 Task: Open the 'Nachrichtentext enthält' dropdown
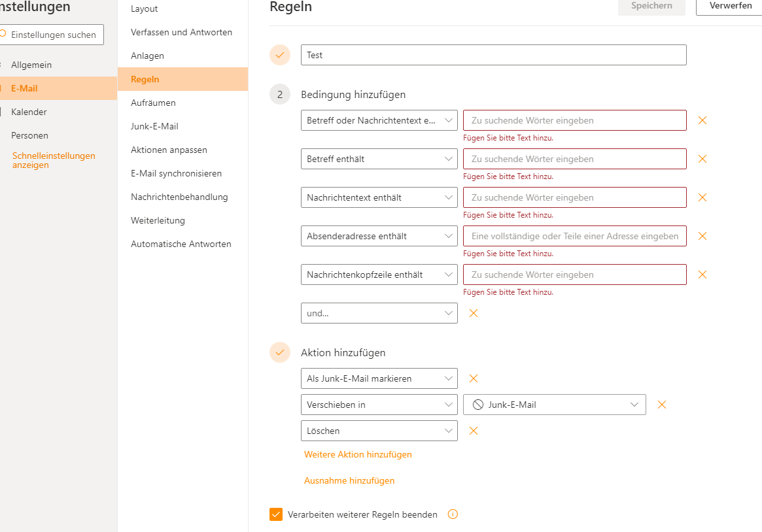click(379, 197)
